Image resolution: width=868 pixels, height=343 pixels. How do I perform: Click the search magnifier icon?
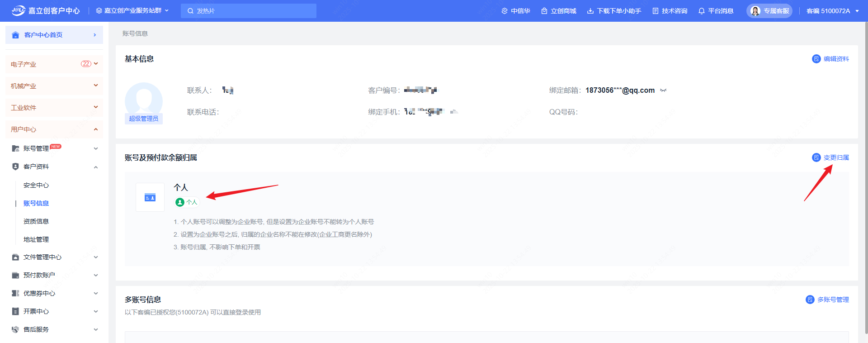(190, 11)
